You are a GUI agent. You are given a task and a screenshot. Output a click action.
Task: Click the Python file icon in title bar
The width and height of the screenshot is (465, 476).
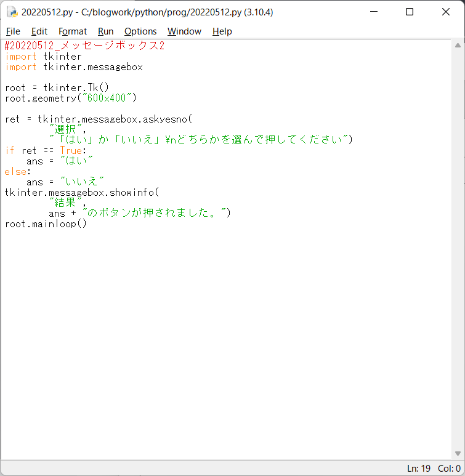[x=12, y=12]
